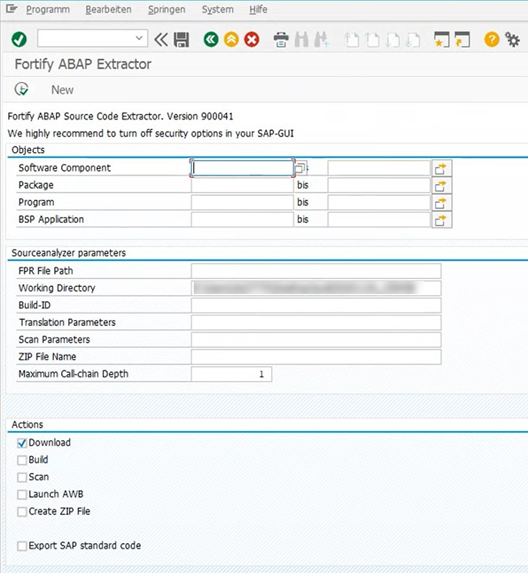
Task: Click Program upper-value field
Action: tap(379, 202)
